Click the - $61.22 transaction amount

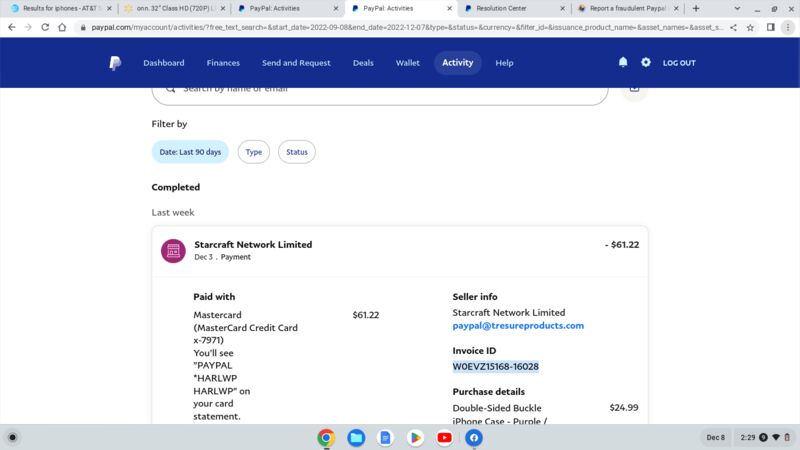622,245
